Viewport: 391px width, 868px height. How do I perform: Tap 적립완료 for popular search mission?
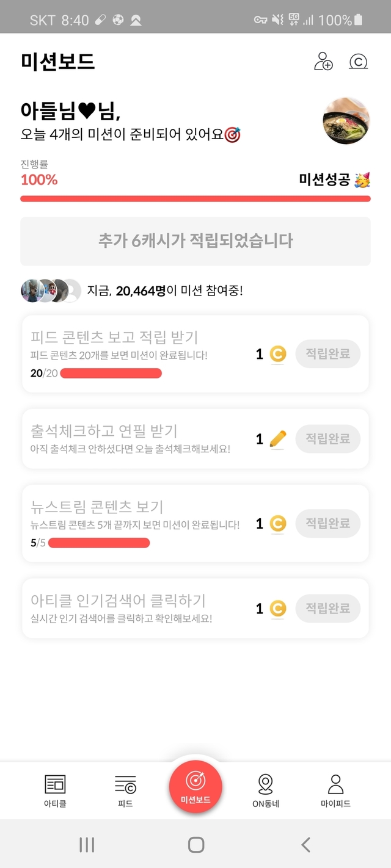point(327,609)
